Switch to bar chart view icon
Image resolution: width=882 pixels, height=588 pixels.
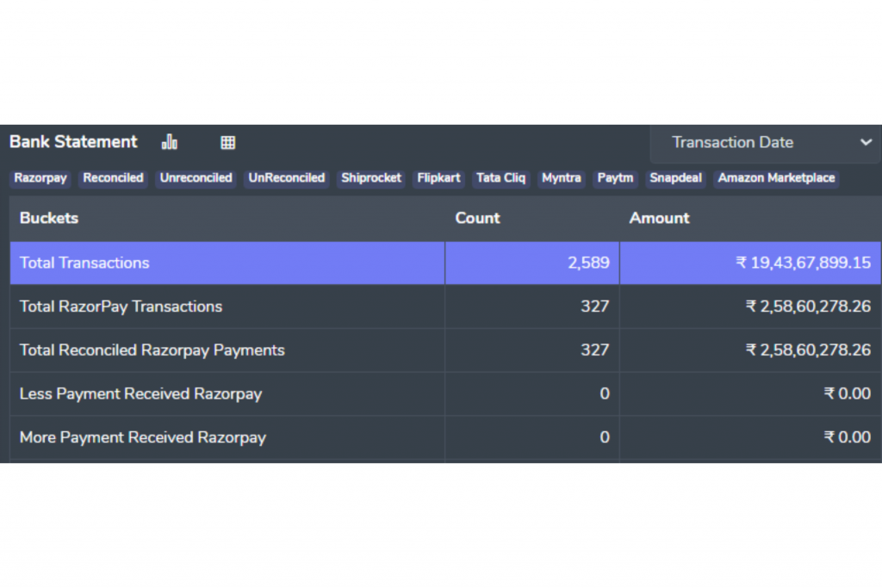click(170, 142)
